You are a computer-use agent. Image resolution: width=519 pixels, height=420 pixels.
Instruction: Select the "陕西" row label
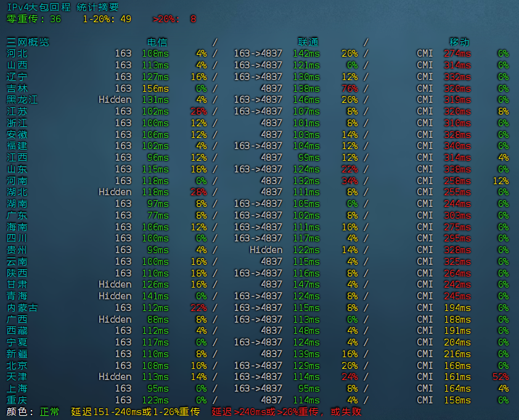(x=17, y=273)
